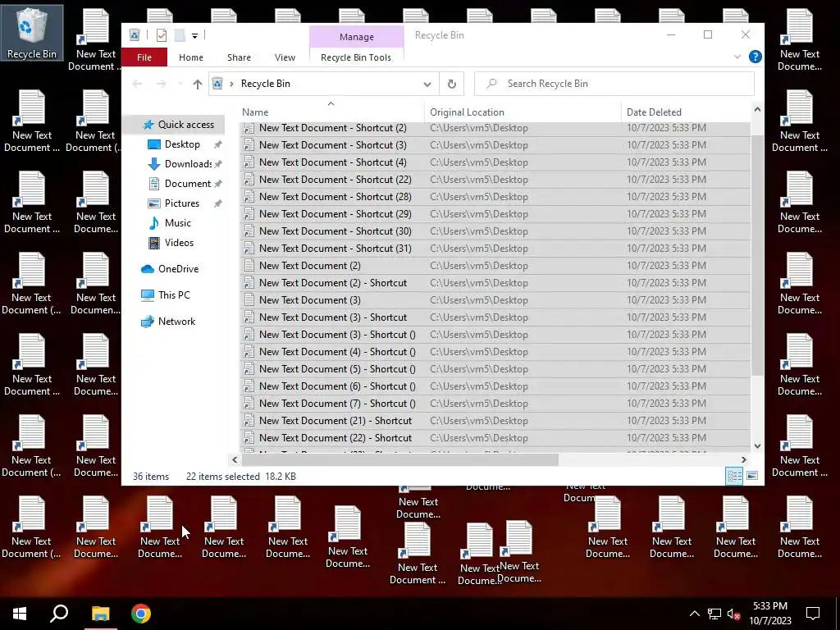Select New Text Document (21) - Shortcut

[495, 421]
